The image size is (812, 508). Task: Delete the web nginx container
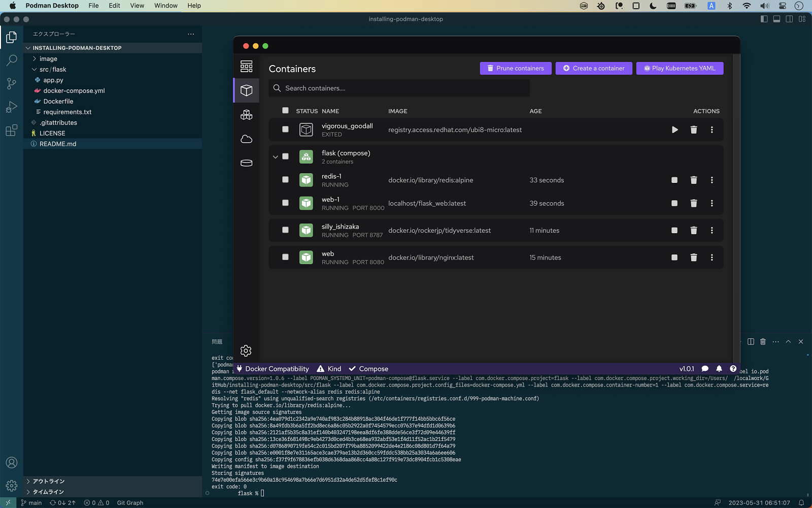pos(694,258)
